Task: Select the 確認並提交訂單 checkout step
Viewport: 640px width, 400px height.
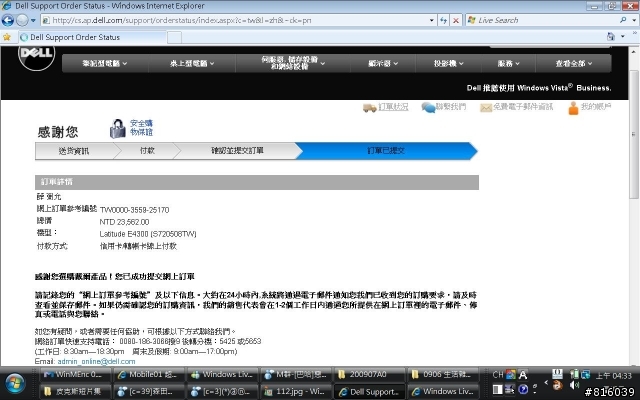Action: pyautogui.click(x=237, y=151)
